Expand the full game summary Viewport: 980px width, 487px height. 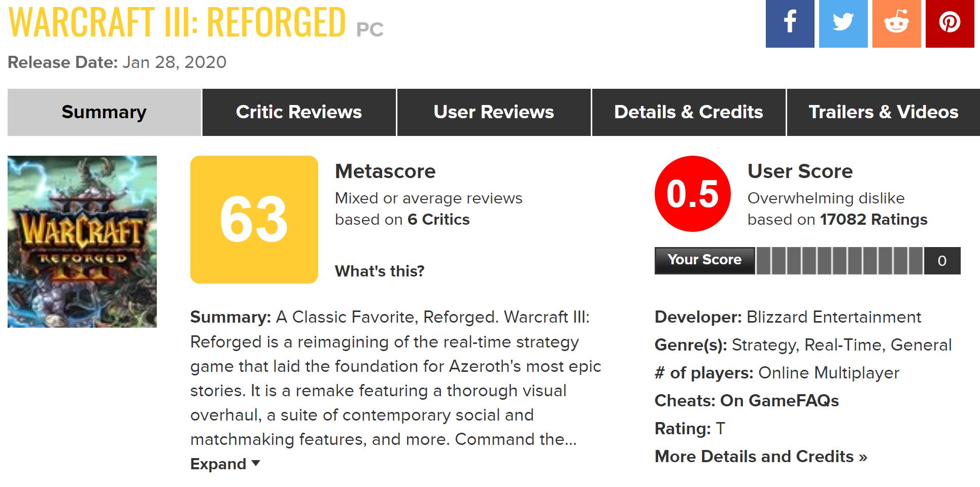click(225, 464)
